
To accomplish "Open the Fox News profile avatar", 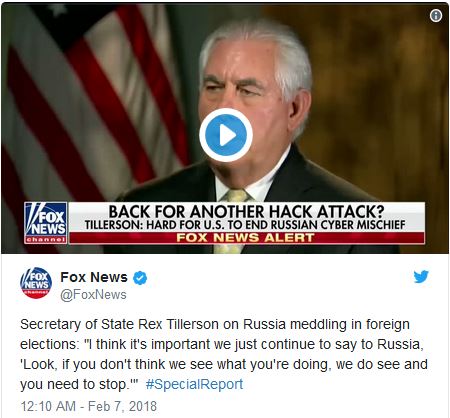I will coord(36,283).
